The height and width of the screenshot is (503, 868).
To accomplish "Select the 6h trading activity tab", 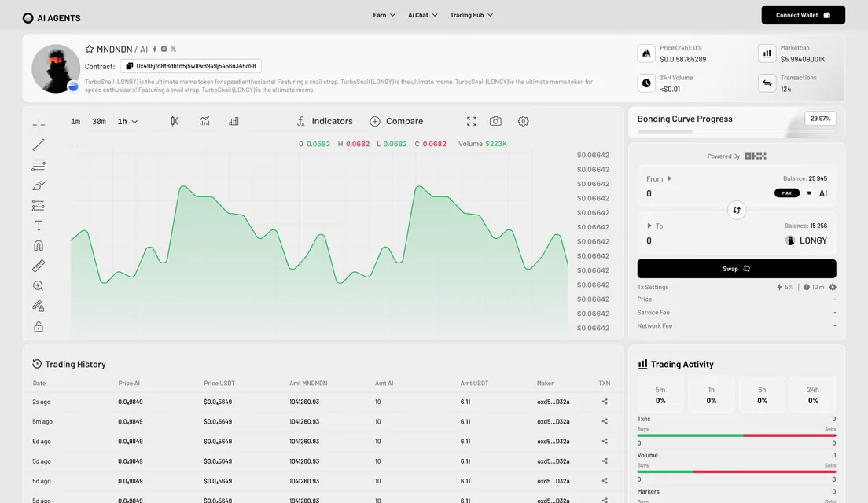I will point(763,395).
